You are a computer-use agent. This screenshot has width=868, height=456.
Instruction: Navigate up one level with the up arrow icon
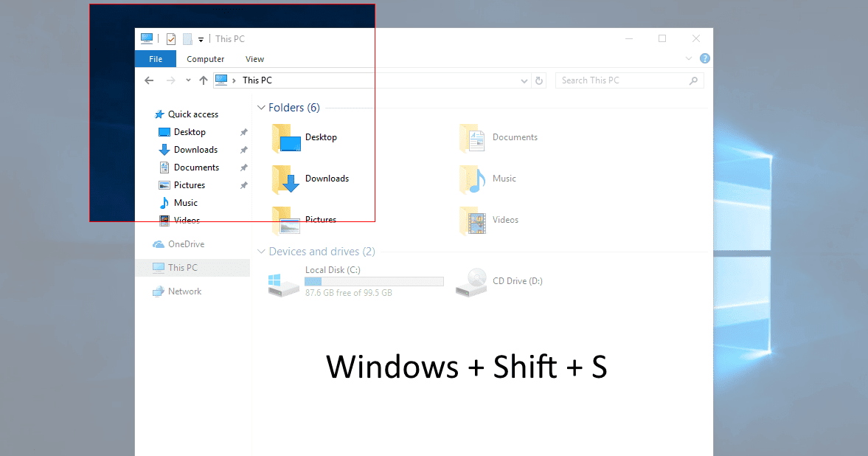[203, 79]
